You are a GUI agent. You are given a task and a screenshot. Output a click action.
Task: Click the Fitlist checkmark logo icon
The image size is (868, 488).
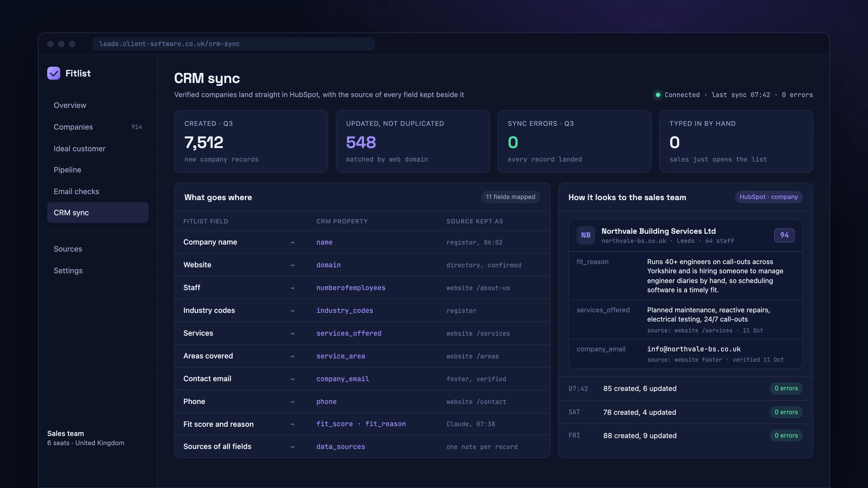tap(54, 73)
